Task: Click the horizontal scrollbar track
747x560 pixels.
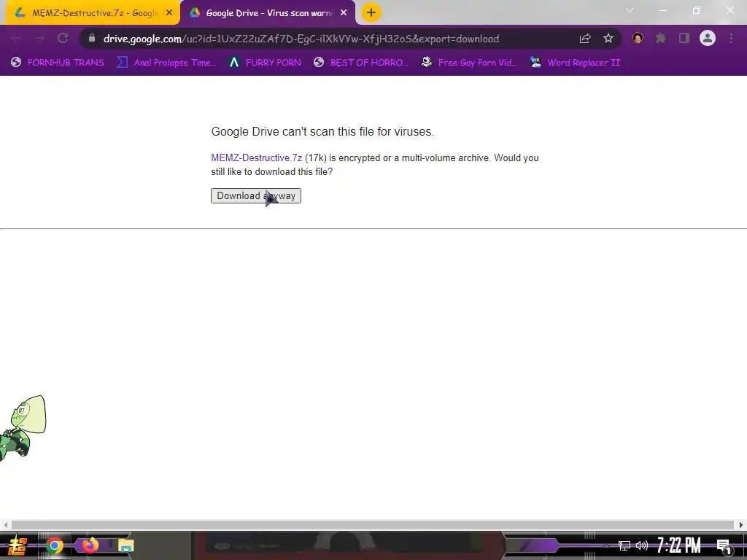Action: click(373, 525)
